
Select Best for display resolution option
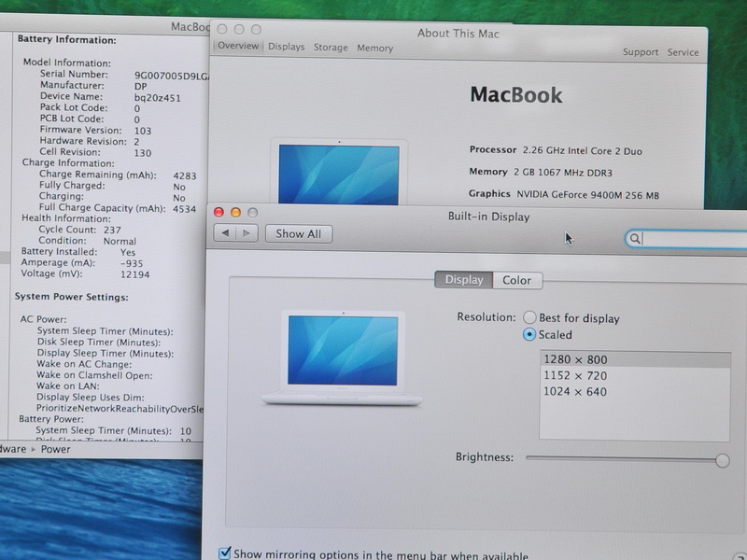pos(529,317)
